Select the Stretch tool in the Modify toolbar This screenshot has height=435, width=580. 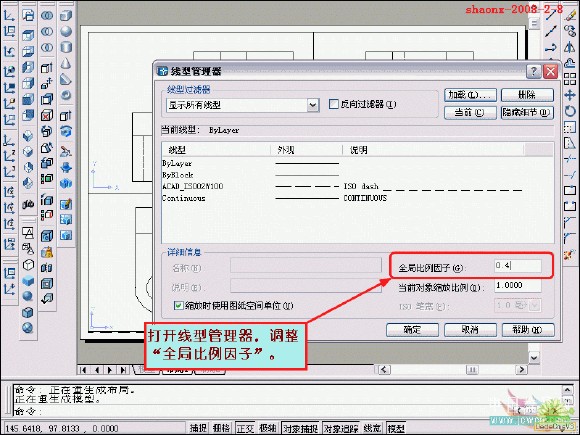(570, 143)
